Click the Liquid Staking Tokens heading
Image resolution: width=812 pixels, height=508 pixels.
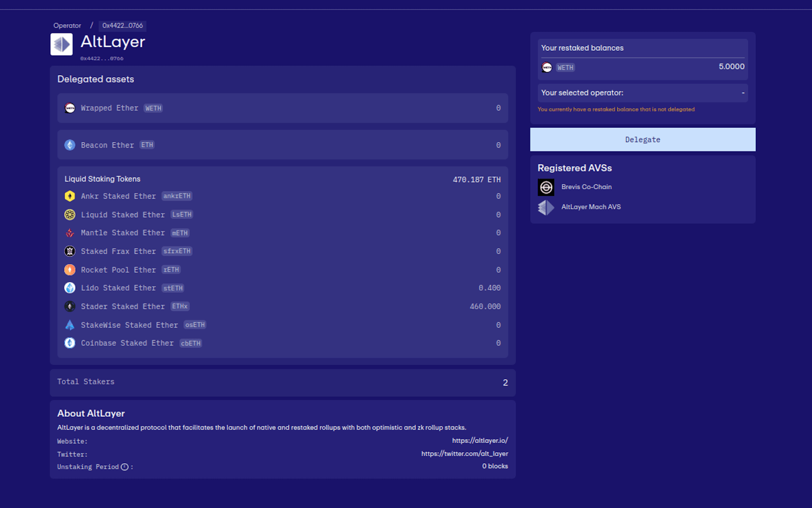(103, 179)
